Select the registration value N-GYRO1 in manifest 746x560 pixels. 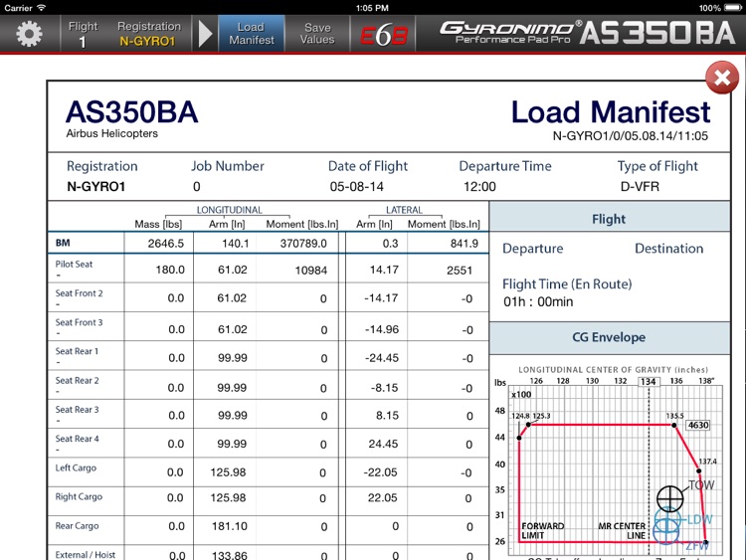coord(96,187)
